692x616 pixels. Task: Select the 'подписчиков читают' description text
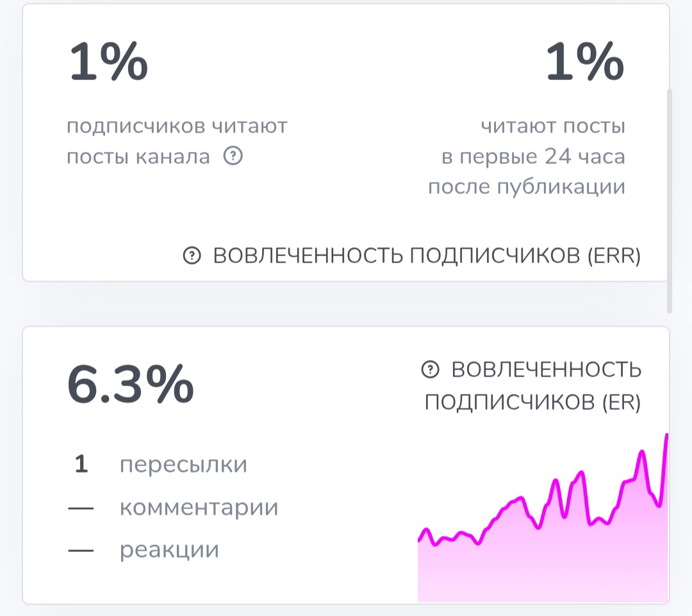click(177, 126)
